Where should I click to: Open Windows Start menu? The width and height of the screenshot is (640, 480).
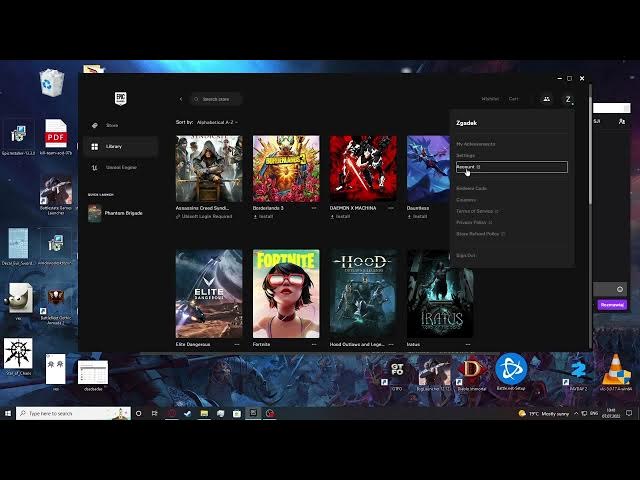click(8, 413)
